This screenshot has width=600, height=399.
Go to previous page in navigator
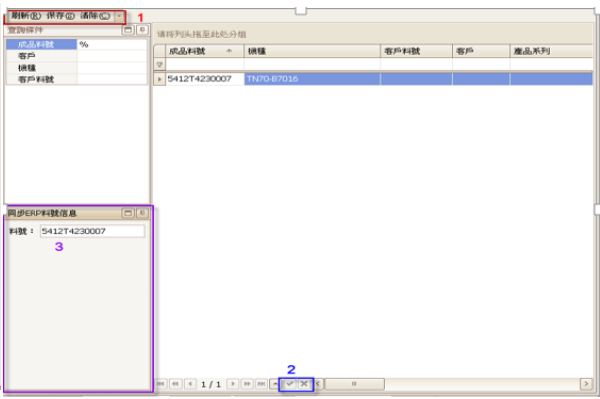(x=176, y=384)
